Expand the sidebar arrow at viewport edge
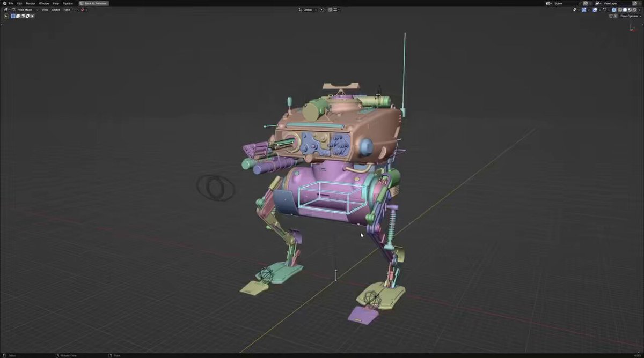Image resolution: width=644 pixels, height=358 pixels. click(642, 24)
